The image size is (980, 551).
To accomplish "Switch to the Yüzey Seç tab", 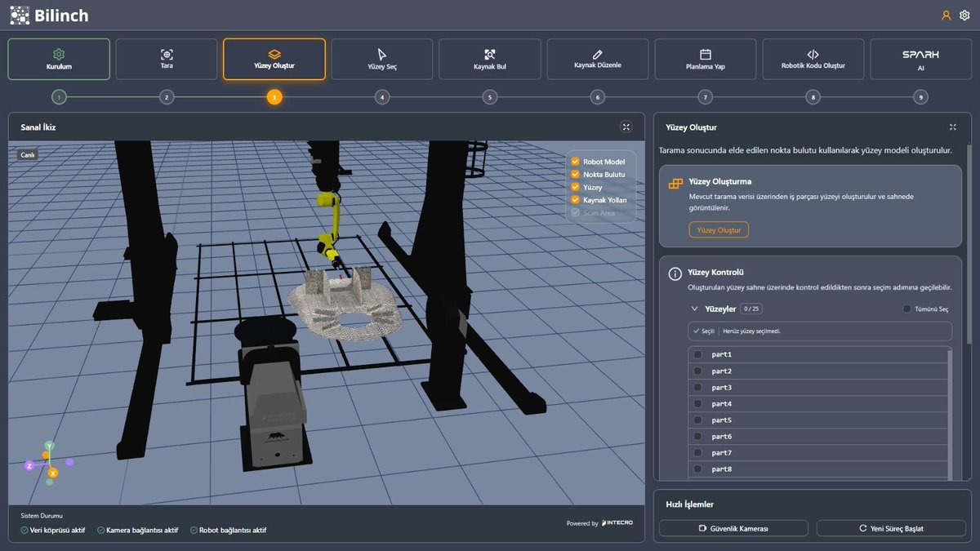I will (382, 59).
